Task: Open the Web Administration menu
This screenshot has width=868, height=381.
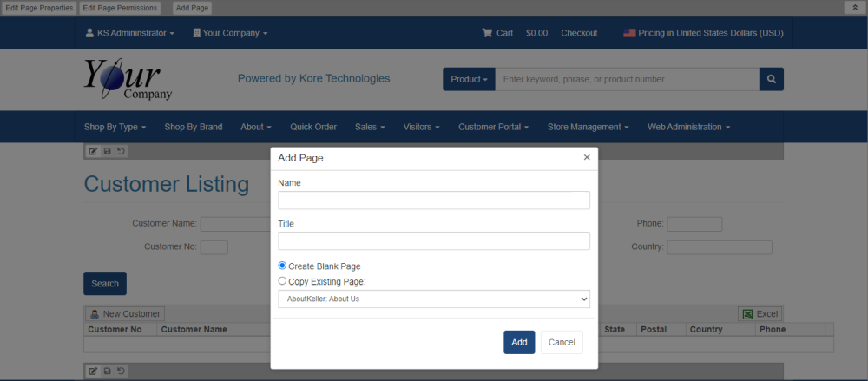Action: [x=688, y=127]
